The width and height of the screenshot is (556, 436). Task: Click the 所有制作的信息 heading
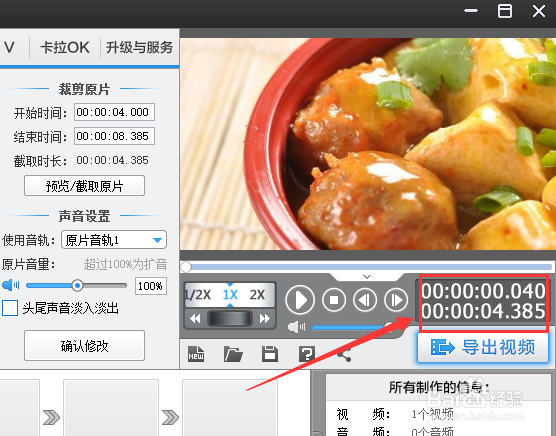tap(439, 387)
